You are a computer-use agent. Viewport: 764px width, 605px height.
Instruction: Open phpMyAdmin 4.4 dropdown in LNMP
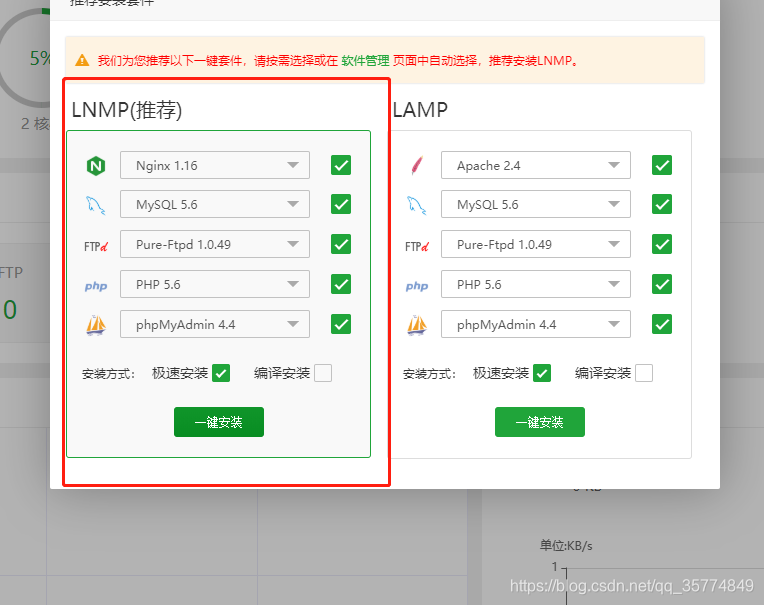(x=215, y=324)
